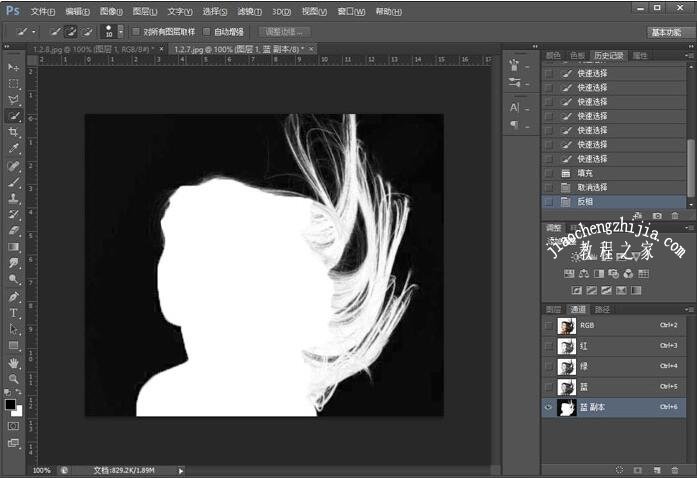Select the Crop tool
Screen dimensions: 697x478
13,133
